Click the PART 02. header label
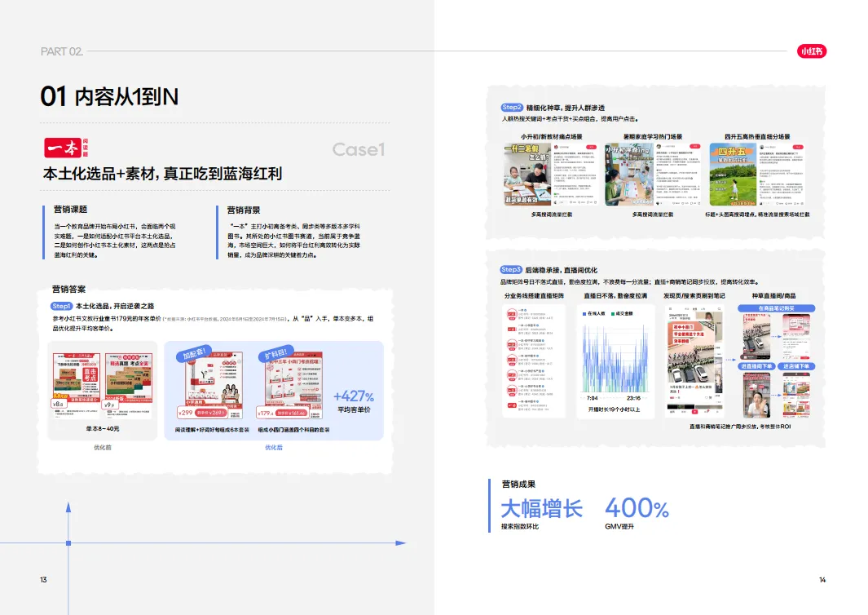 point(62,51)
